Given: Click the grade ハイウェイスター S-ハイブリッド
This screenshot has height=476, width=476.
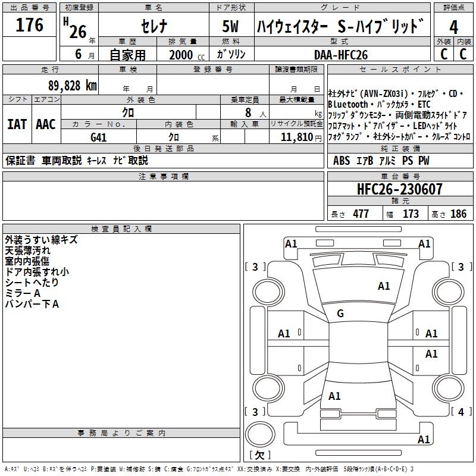Looking at the screenshot, I should (340, 26).
